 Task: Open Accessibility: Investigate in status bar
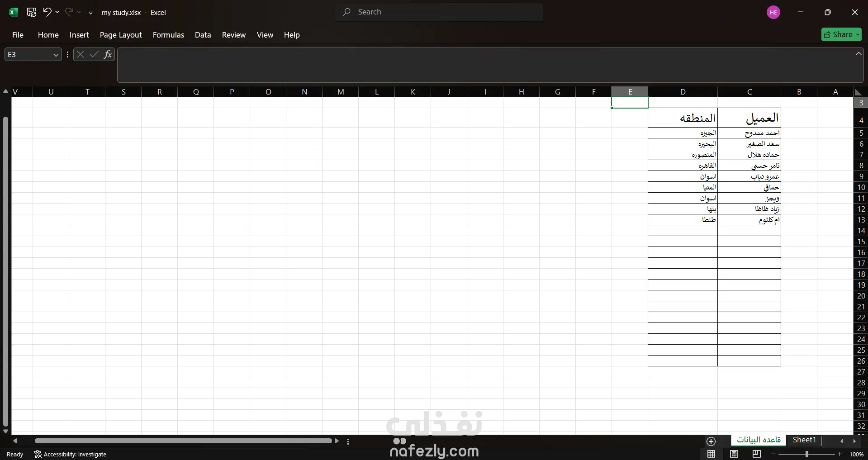71,454
